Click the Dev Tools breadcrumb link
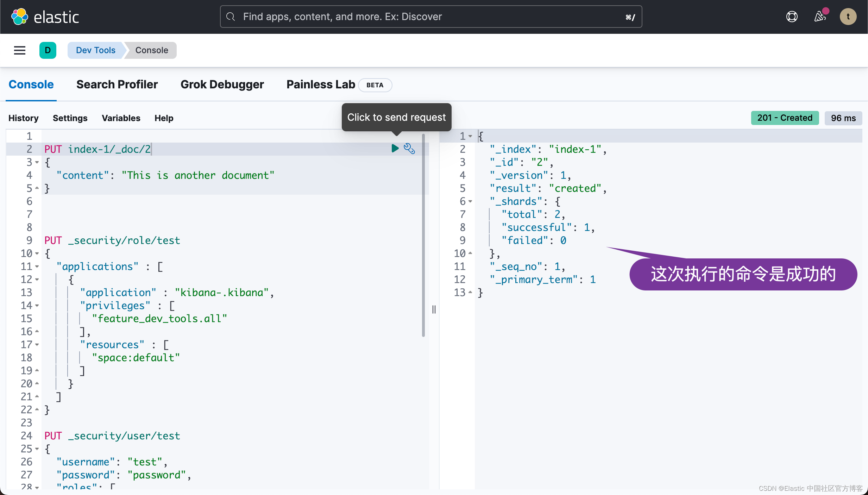The image size is (868, 495). pos(96,50)
